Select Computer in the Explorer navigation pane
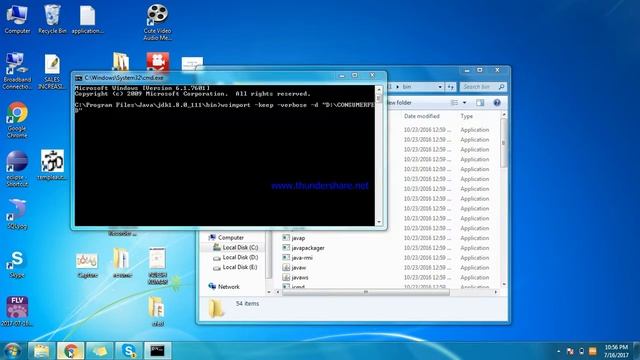Viewport: 640px width, 360px height. 231,238
